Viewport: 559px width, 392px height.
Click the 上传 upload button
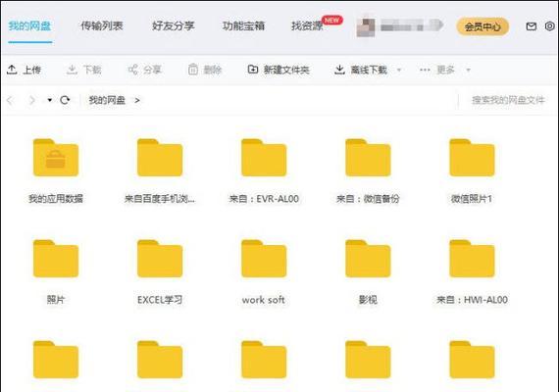pos(24,70)
